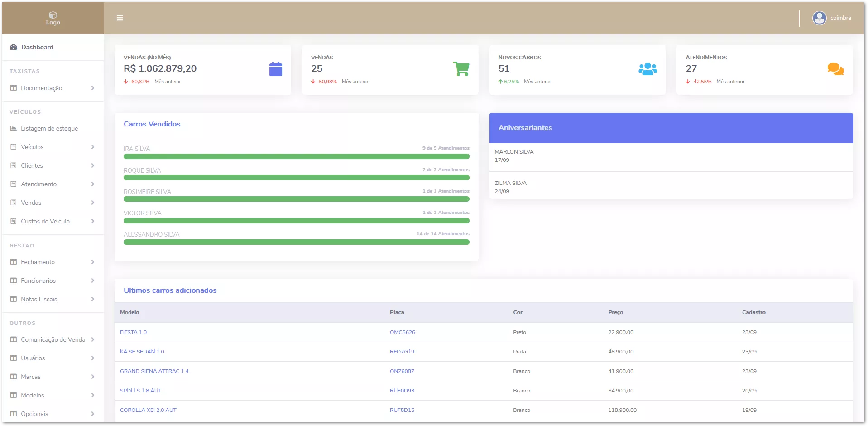Expand the Fechamento section chevron

point(92,262)
